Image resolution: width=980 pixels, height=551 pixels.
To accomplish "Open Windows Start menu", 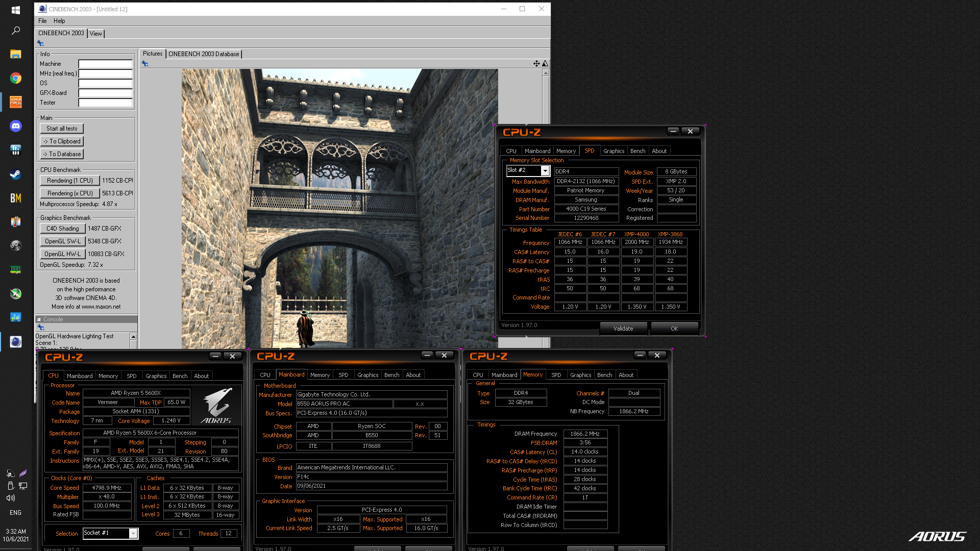I will point(15,10).
